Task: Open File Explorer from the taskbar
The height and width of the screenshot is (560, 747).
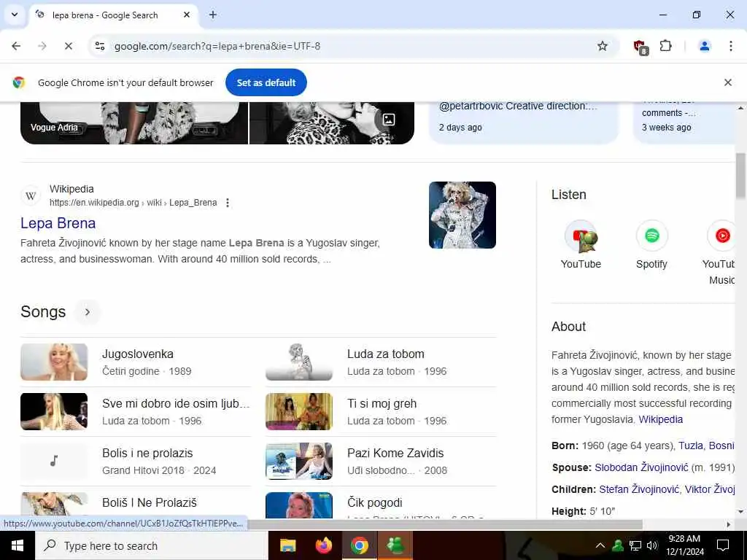Action: [287, 545]
